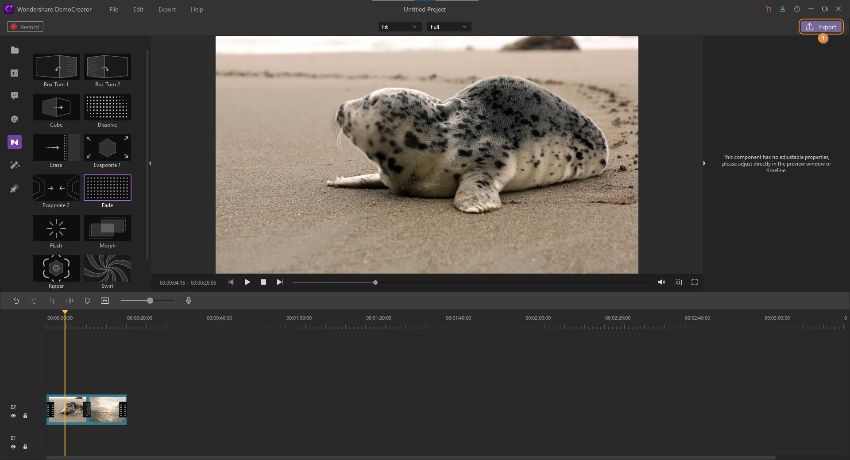This screenshot has width=850, height=460.
Task: Stop the preview playback
Action: [x=263, y=282]
